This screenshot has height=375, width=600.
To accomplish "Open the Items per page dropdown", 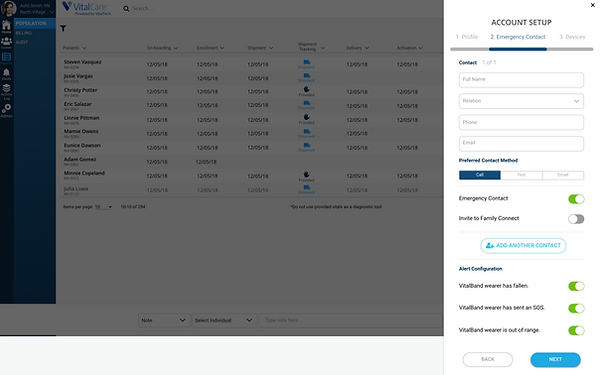I will click(x=103, y=207).
